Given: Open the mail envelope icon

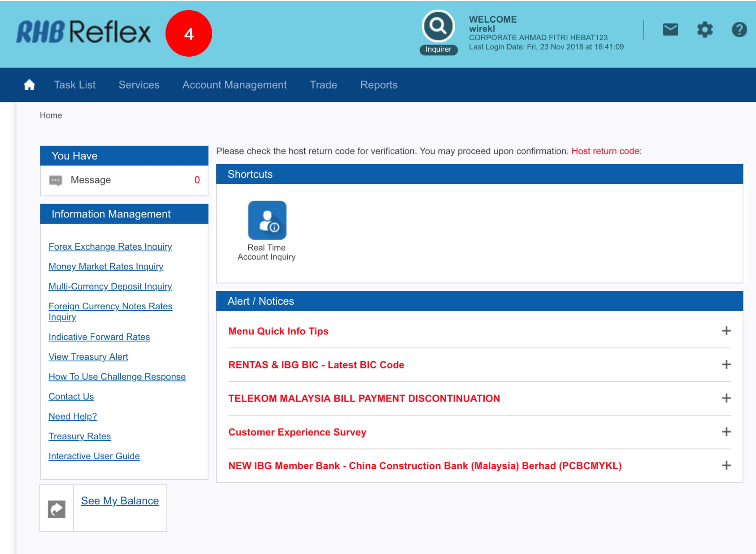Looking at the screenshot, I should (670, 29).
